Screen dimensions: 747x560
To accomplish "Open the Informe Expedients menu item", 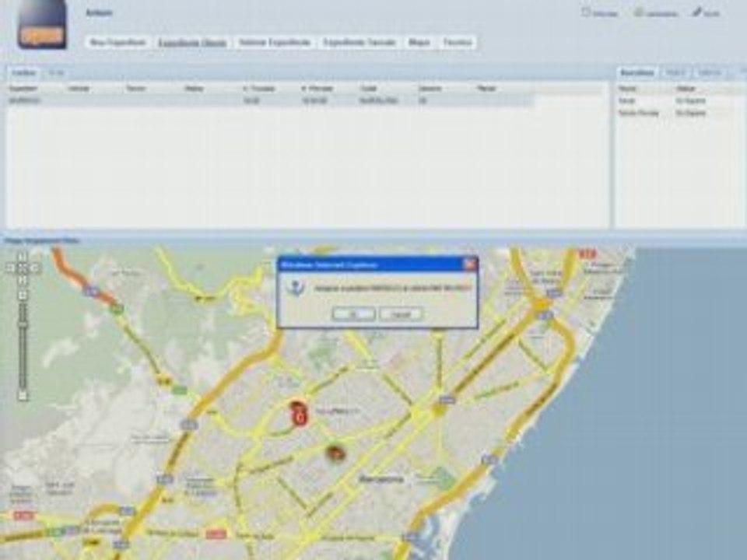I will pyautogui.click(x=275, y=42).
